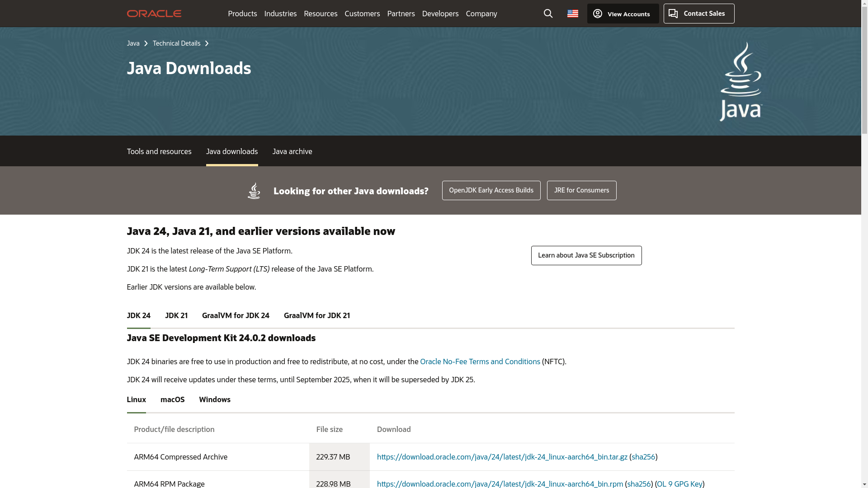The width and height of the screenshot is (868, 488).
Task: Download jdk-24_linux-aarch64_bin.rpm link
Action: (500, 483)
